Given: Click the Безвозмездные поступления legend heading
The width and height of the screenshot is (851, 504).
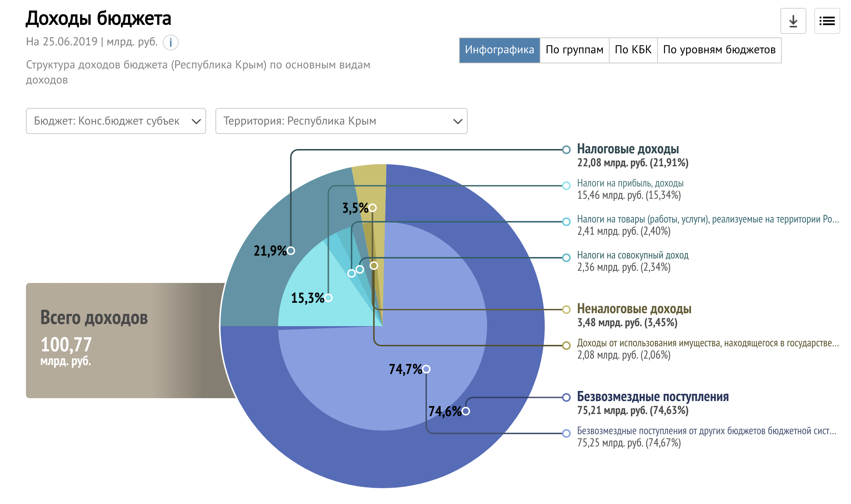Looking at the screenshot, I should pyautogui.click(x=652, y=397).
